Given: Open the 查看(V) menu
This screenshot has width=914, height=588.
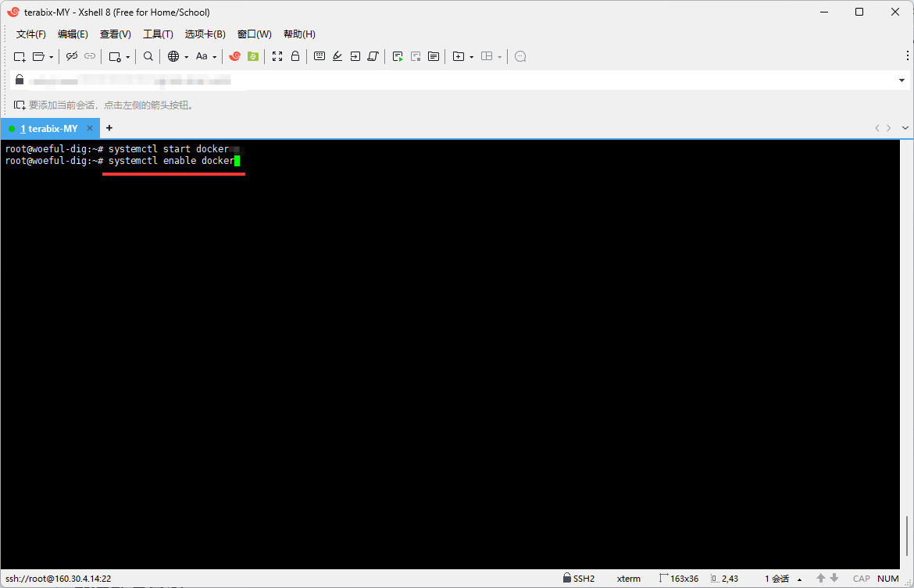Looking at the screenshot, I should 115,34.
